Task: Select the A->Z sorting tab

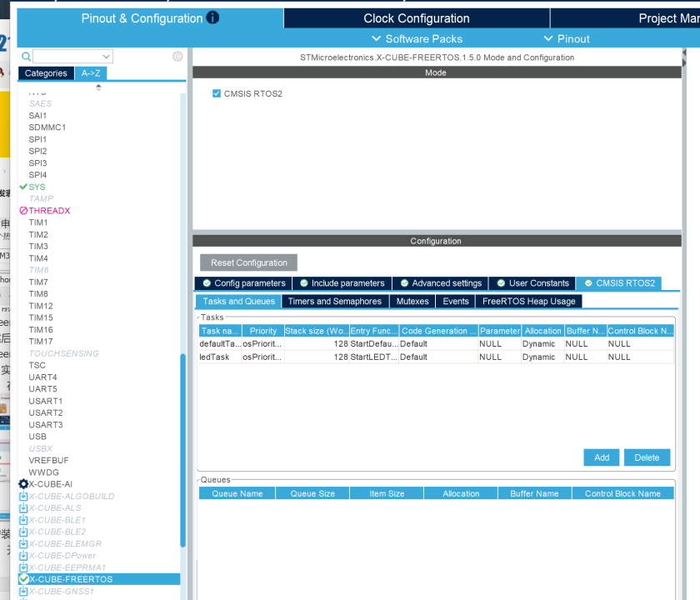Action: 91,73
